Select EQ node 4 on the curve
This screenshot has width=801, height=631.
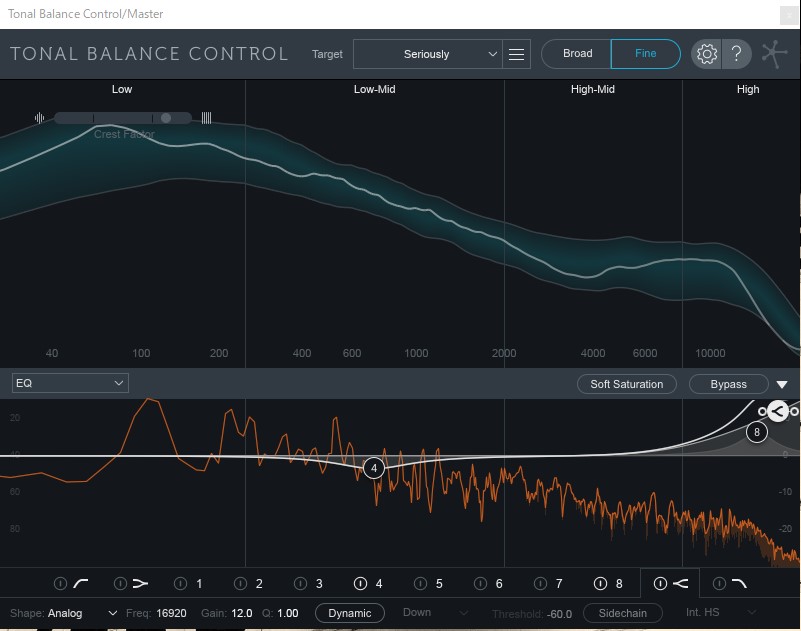tap(374, 468)
